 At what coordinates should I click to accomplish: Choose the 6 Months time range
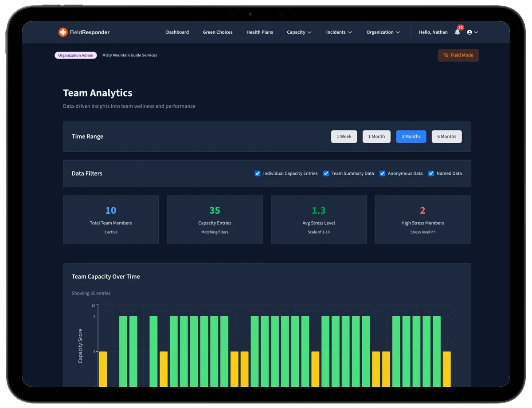(x=446, y=136)
